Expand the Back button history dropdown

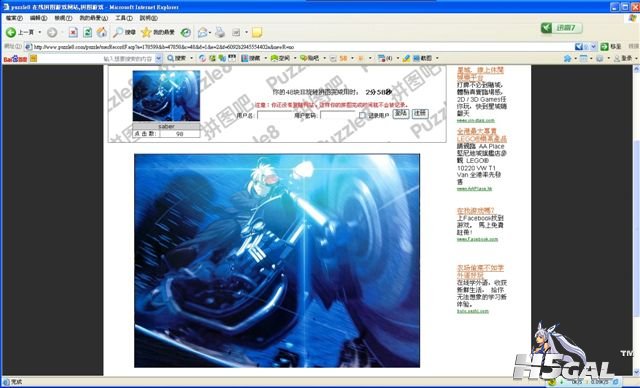pos(40,32)
